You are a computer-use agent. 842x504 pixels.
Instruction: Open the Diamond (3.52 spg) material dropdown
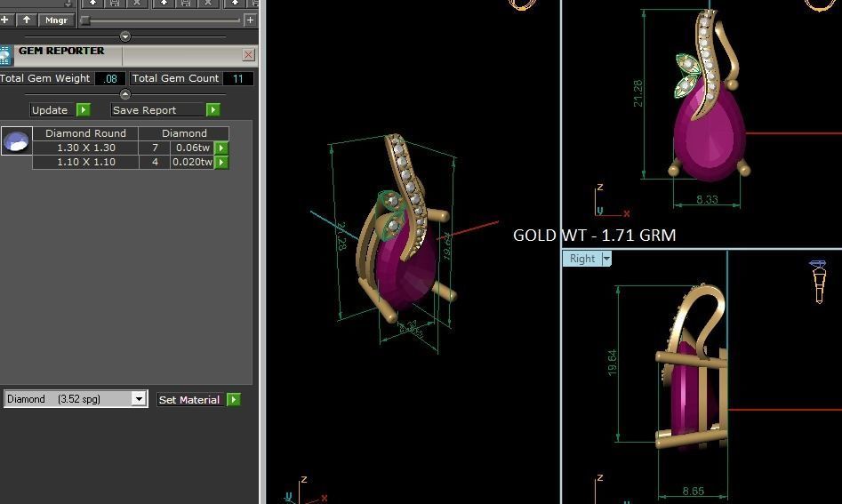139,399
